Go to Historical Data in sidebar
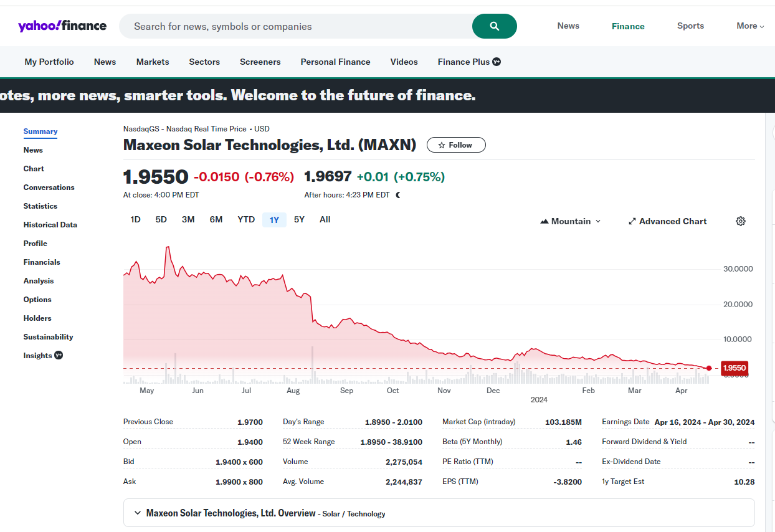775x532 pixels. tap(50, 225)
